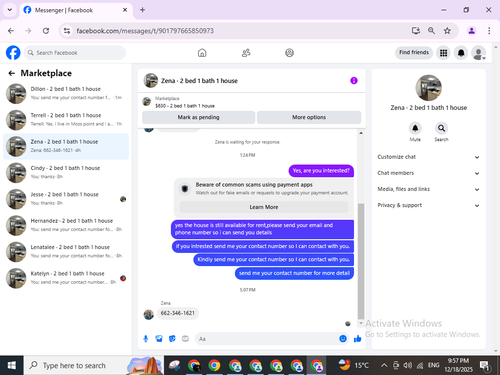Screen dimensions: 500x375
Task: Choose a GIF icon in composer
Action: (x=185, y=339)
